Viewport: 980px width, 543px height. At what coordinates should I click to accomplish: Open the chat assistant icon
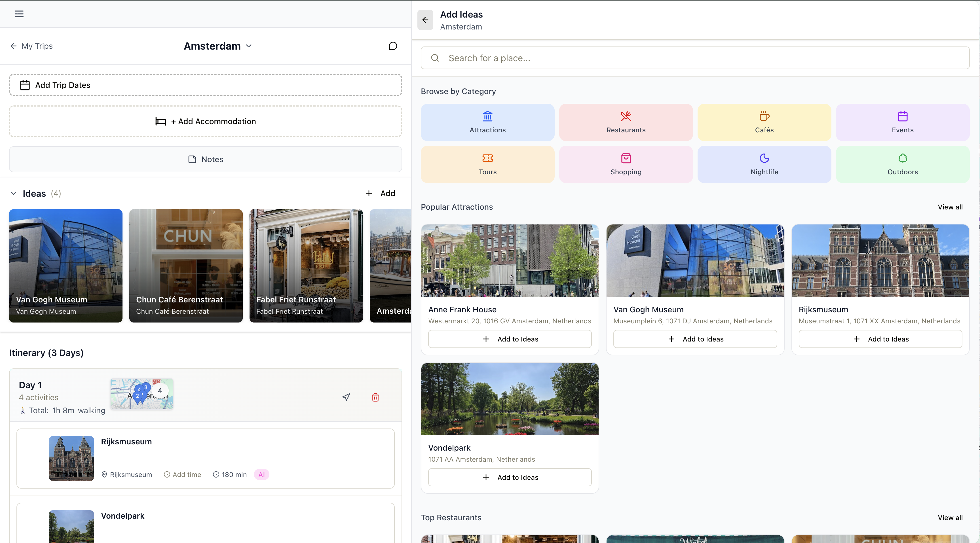tap(392, 46)
